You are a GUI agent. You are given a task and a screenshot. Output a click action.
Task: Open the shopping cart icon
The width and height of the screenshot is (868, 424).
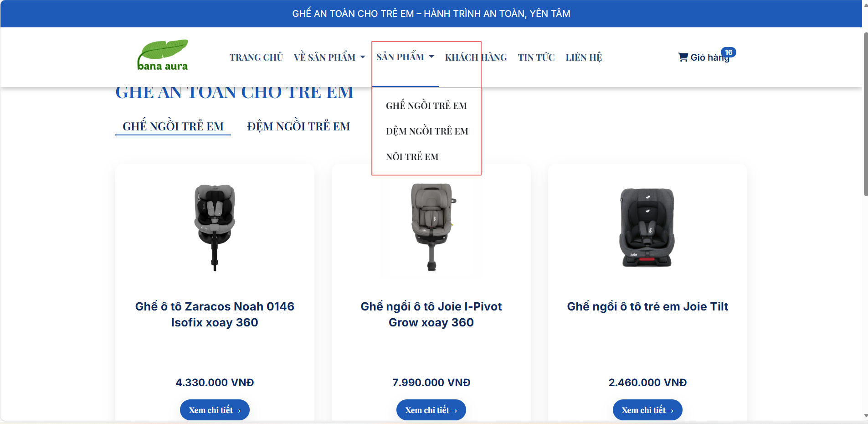(x=683, y=57)
